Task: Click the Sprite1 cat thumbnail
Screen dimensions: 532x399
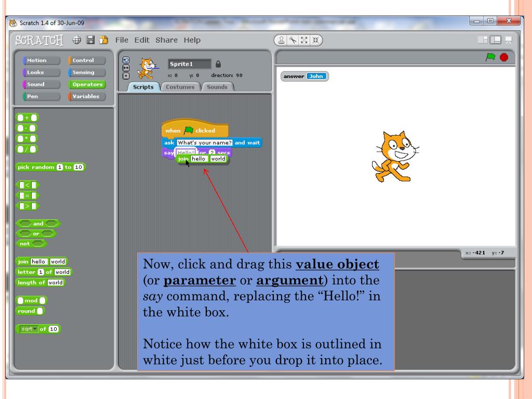Action: point(148,68)
